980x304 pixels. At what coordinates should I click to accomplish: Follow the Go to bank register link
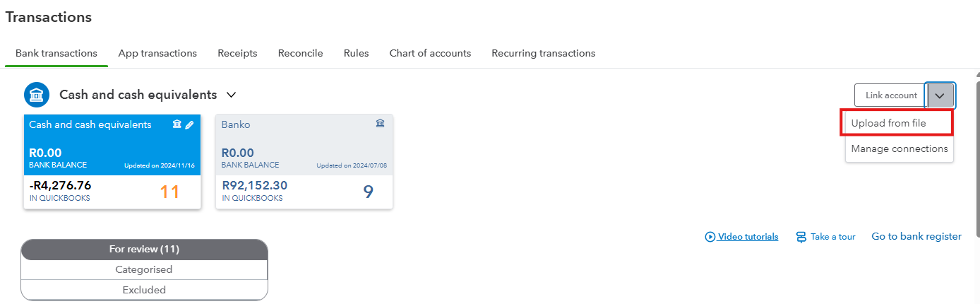[x=916, y=237]
